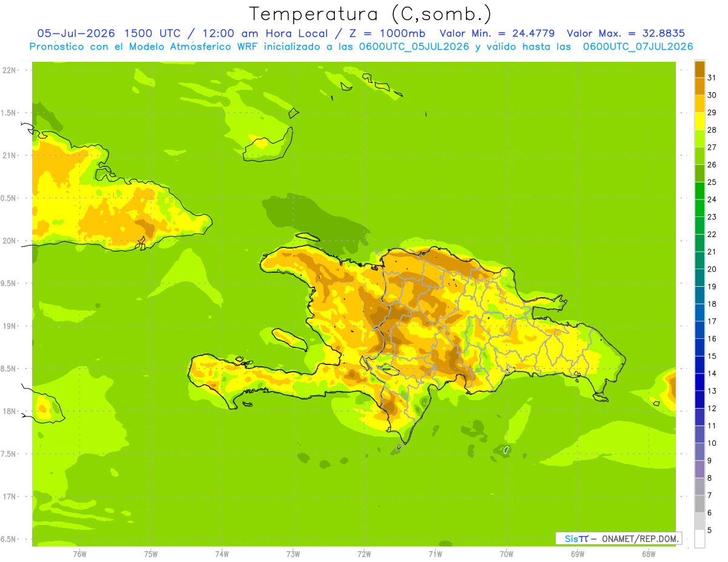Screen dimensions: 728x562
Task: Click the legend swatch between 25 and 26
Action: click(x=700, y=173)
